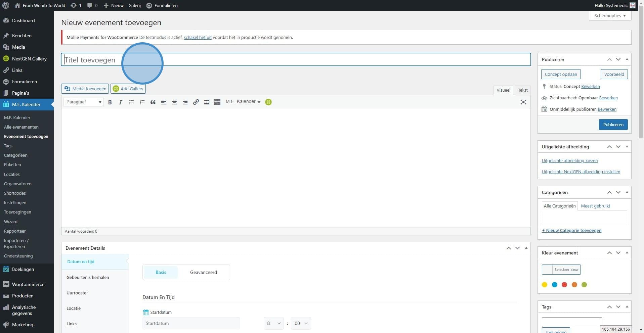644x333 pixels.
Task: Collapse the Publiceren panel
Action: [627, 59]
